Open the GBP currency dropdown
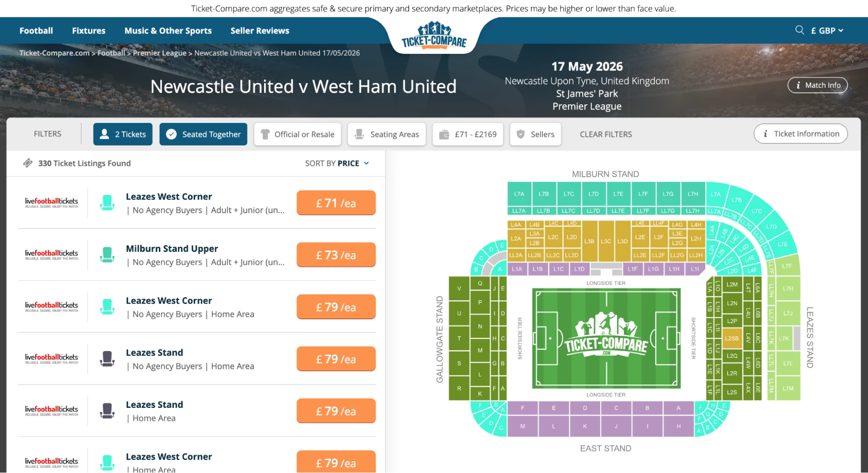 [x=826, y=30]
